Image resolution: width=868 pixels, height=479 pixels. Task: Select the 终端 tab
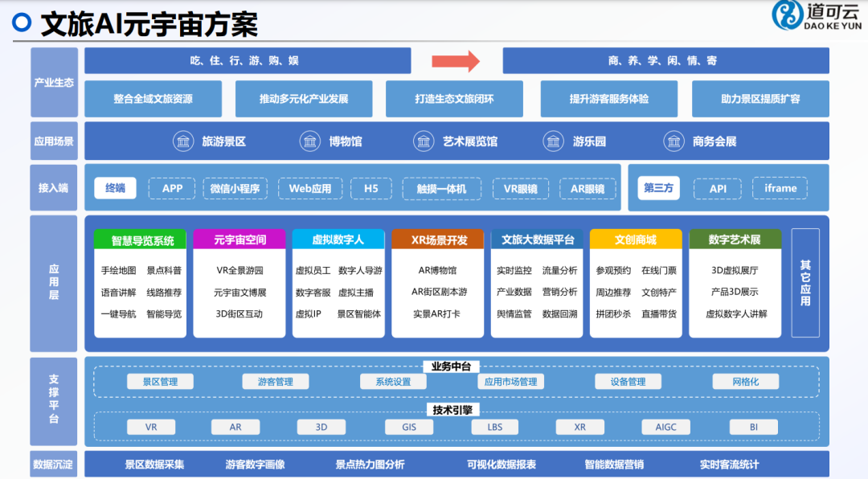point(115,188)
